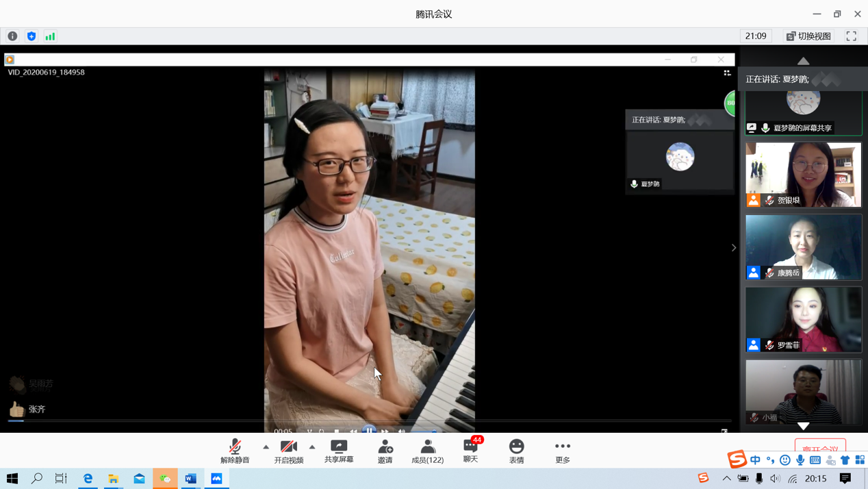This screenshot has width=868, height=489.
Task: Check the green network signal icon
Action: (50, 36)
